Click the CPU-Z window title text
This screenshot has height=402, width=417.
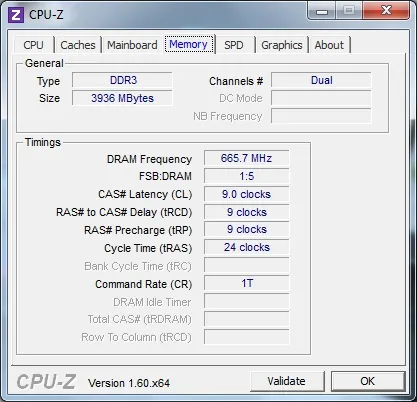pos(46,15)
